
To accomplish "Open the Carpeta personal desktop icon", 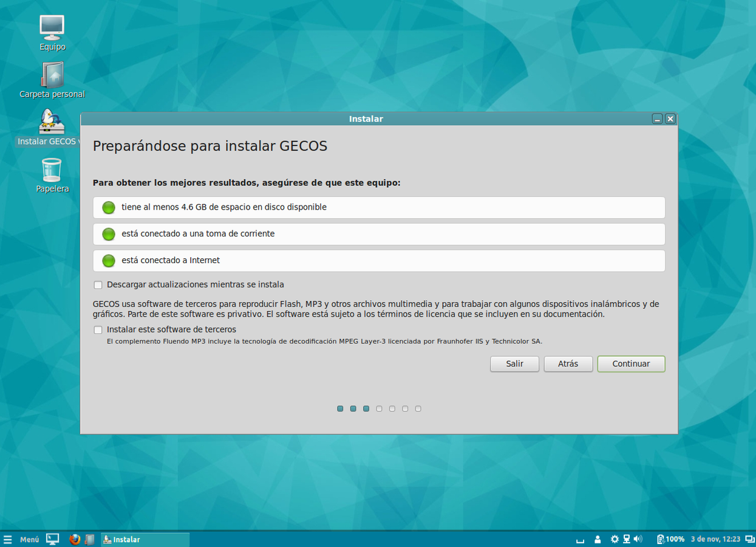I will coord(52,78).
